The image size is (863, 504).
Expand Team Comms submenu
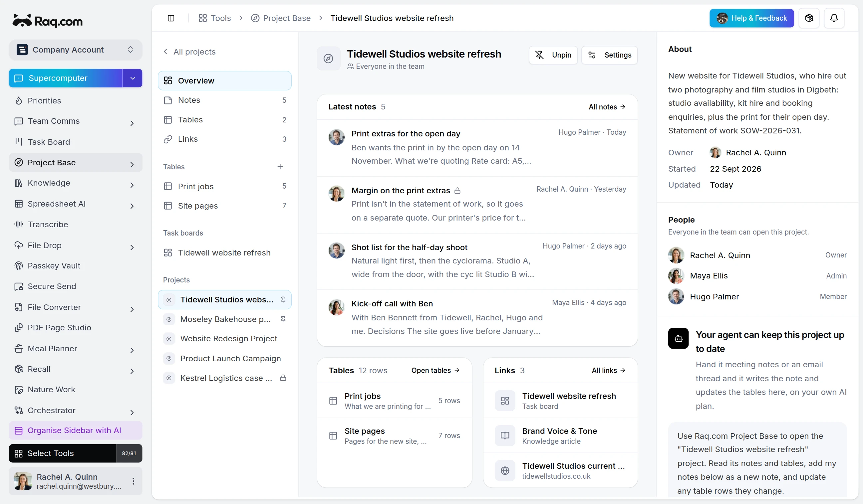[132, 123]
